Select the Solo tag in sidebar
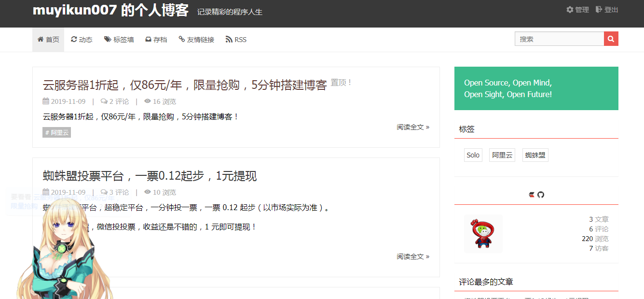 [473, 155]
